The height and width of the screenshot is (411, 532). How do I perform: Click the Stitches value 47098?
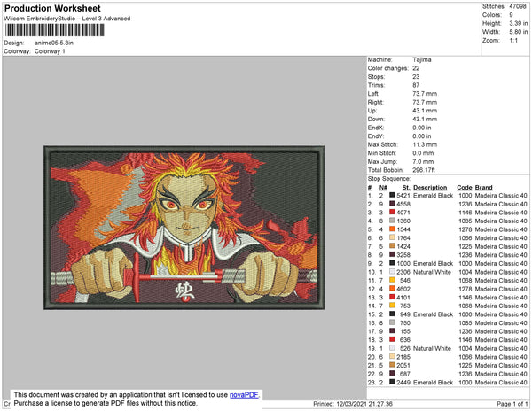pos(518,6)
